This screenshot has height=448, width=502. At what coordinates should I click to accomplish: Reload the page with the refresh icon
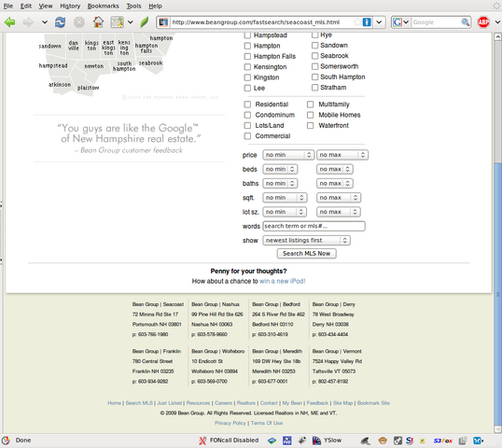pyautogui.click(x=60, y=22)
